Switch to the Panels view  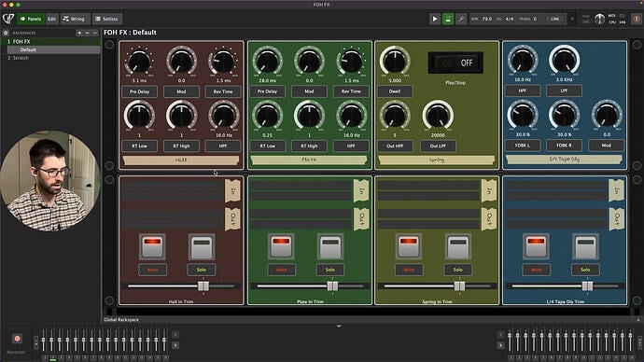point(31,19)
